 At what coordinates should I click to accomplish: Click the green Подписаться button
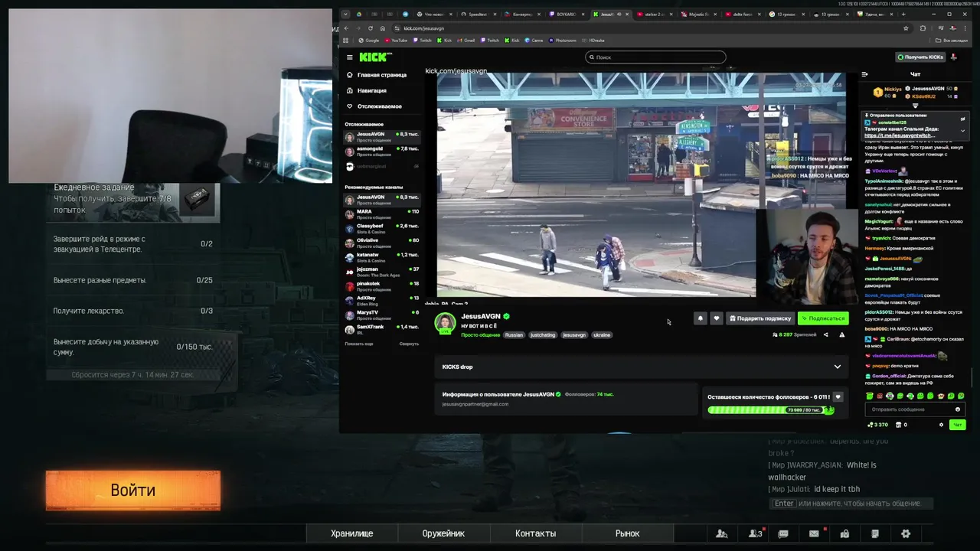[823, 318]
